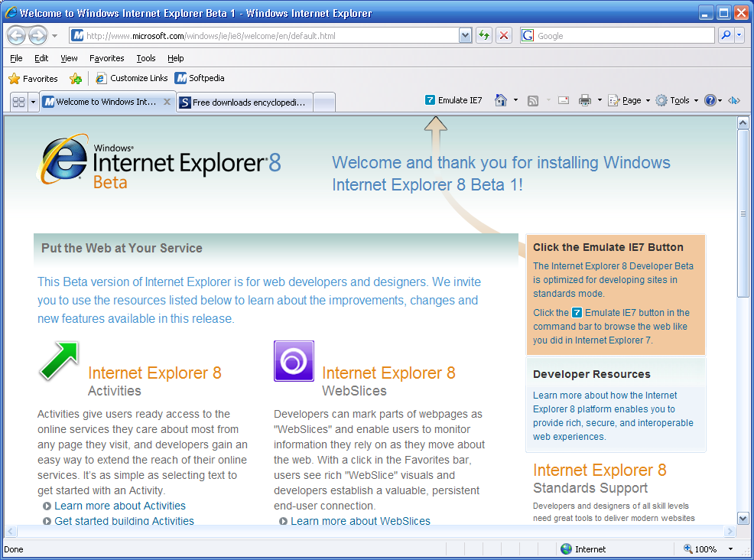
Task: Open the browser Home page
Action: point(500,99)
